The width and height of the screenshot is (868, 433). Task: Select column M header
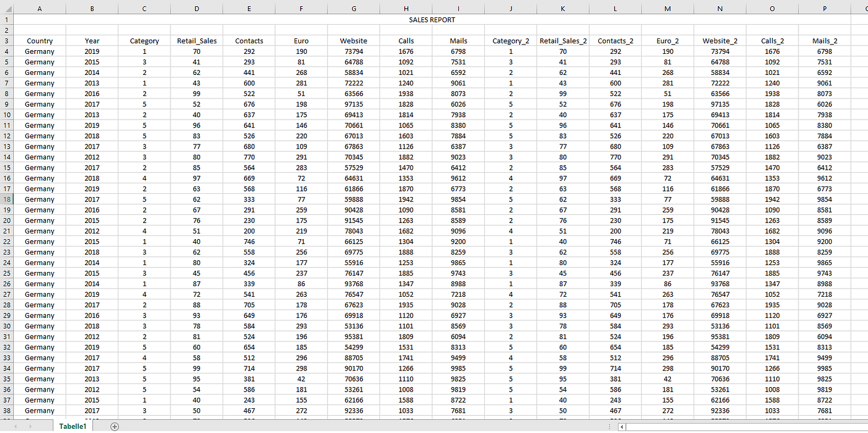coord(668,9)
